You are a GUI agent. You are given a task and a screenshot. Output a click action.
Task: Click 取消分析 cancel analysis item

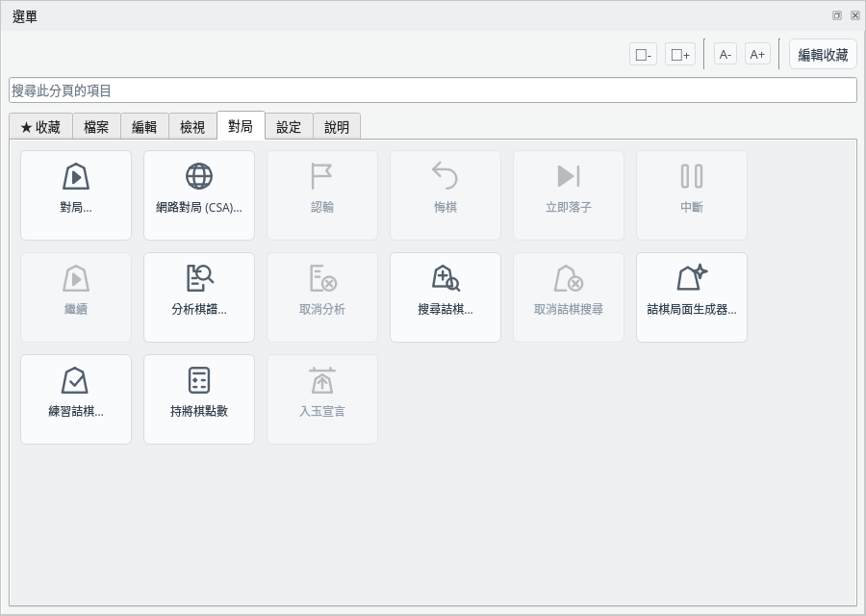(x=322, y=297)
